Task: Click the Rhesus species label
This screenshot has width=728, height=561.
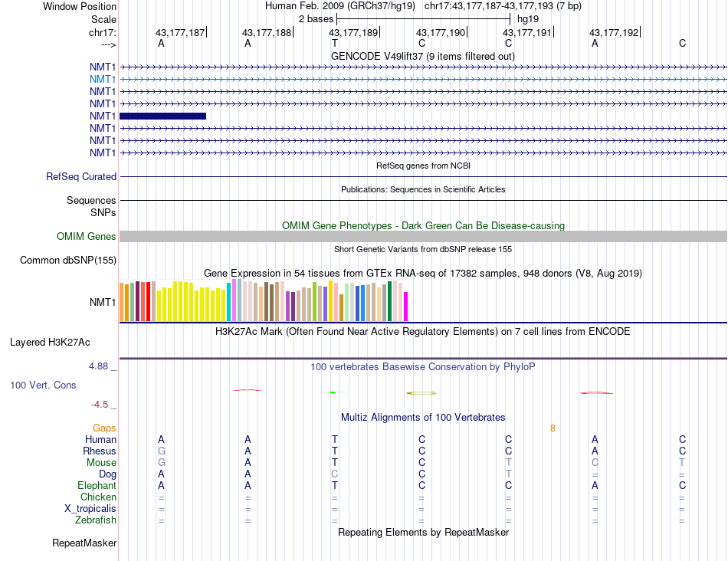Action: 100,451
